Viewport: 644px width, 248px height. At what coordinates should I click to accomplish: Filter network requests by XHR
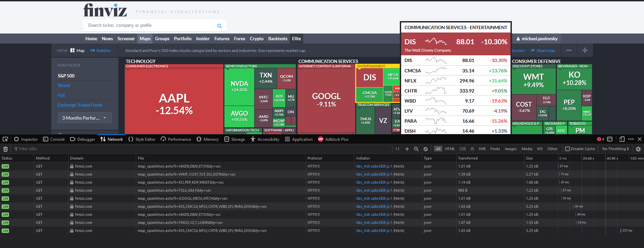[x=482, y=149]
